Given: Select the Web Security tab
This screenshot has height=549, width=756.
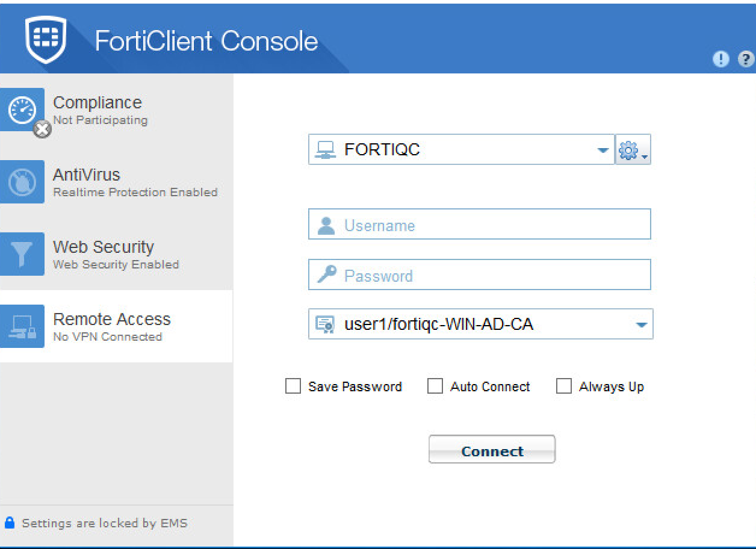Looking at the screenshot, I should tap(116, 254).
